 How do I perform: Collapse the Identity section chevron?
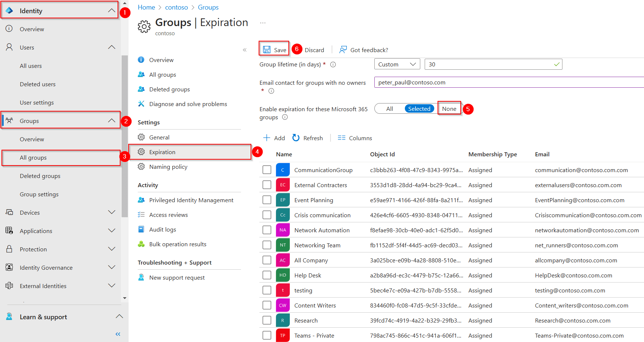111,10
